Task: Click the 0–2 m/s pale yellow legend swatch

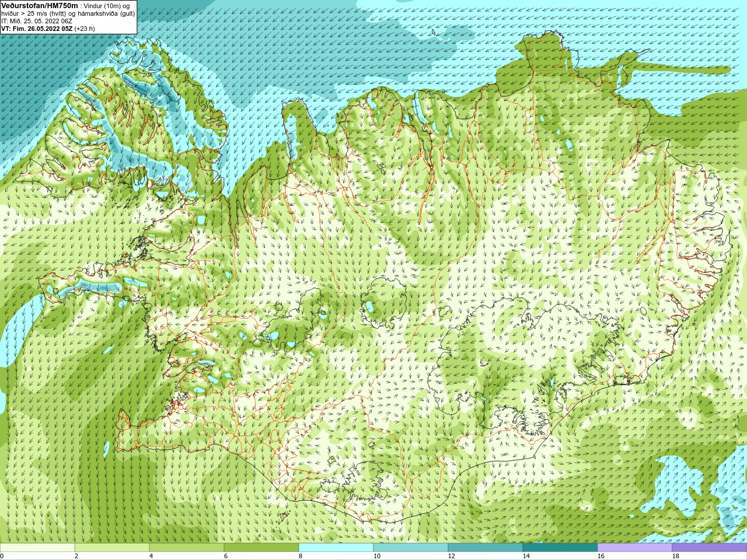Action: click(37, 548)
